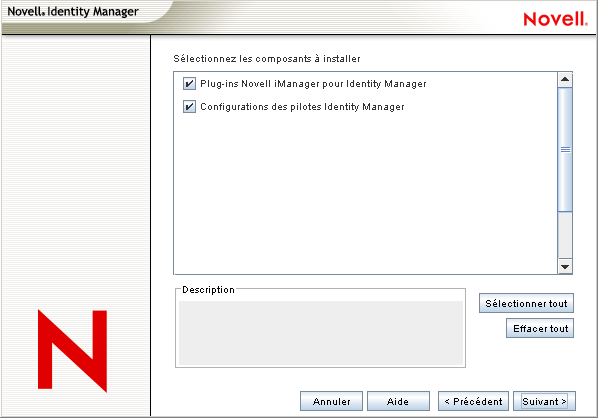Image resolution: width=598 pixels, height=418 pixels.
Task: Go back with the Précédent button
Action: (x=473, y=401)
